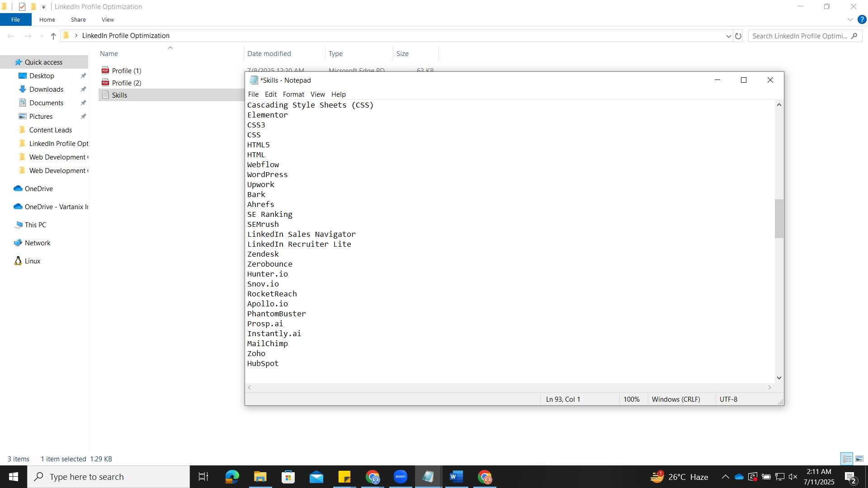
Task: Open Zoom from taskbar
Action: tap(401, 477)
